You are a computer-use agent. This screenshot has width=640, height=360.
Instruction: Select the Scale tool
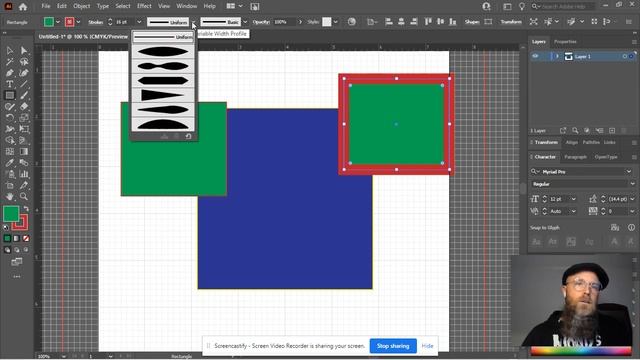[24, 118]
